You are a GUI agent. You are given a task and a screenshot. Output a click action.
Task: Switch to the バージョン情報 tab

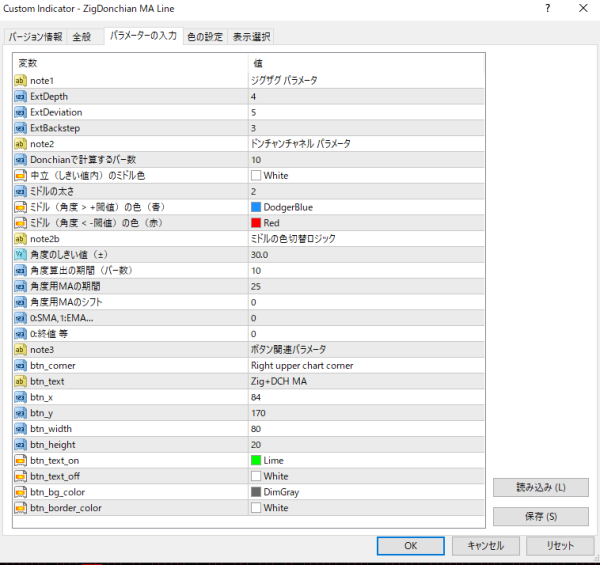point(36,37)
